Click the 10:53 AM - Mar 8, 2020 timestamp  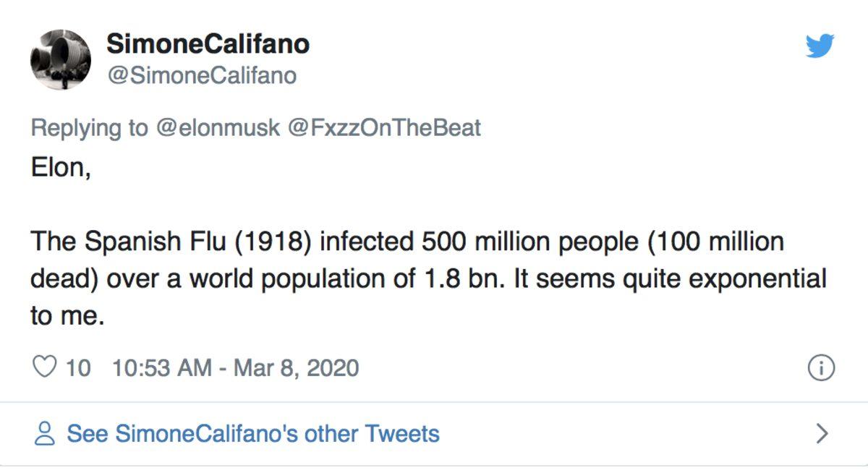point(236,368)
